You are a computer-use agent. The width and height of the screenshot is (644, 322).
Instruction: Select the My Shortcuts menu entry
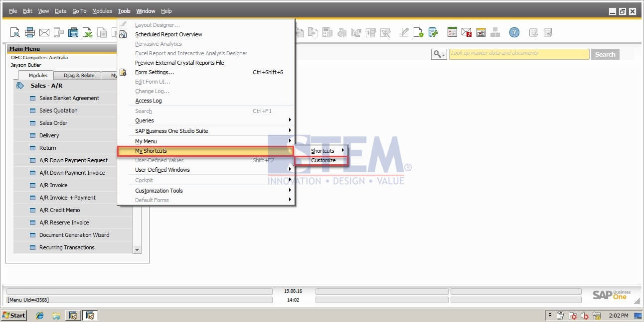pyautogui.click(x=206, y=151)
